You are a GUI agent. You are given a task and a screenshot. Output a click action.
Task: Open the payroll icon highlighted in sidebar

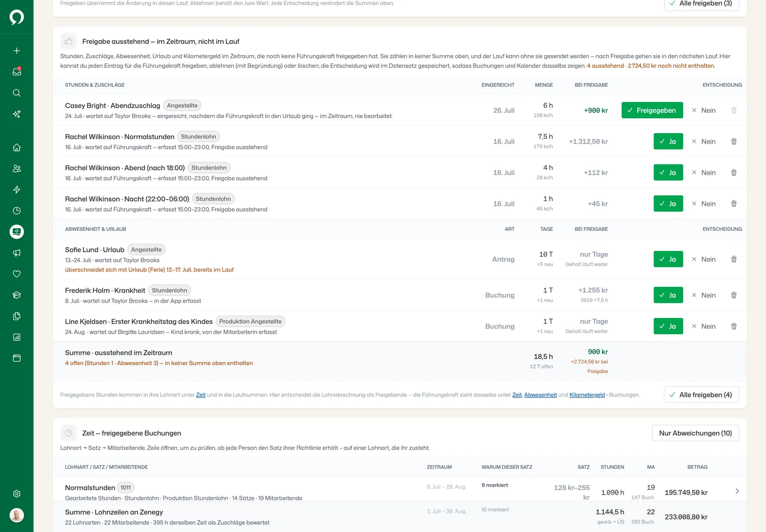pyautogui.click(x=17, y=232)
